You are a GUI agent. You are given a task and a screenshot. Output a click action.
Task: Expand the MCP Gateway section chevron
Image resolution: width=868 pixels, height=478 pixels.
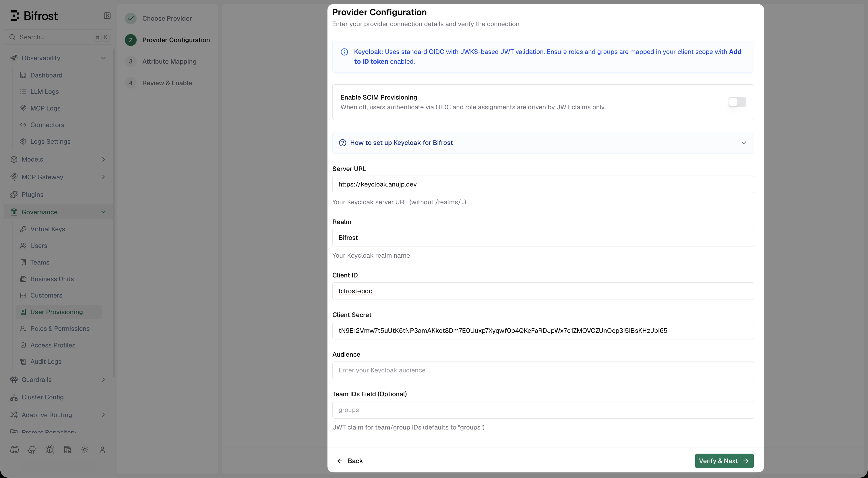coord(103,177)
